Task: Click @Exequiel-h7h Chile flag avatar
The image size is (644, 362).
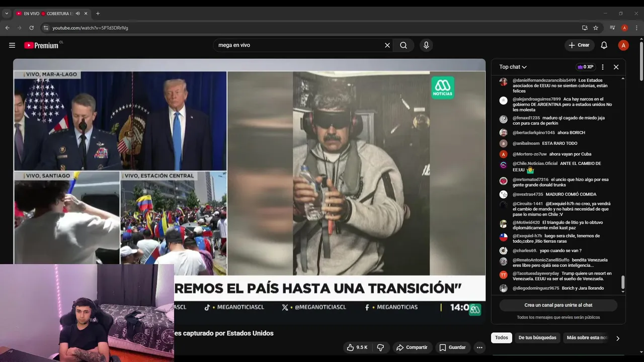Action: [503, 237]
